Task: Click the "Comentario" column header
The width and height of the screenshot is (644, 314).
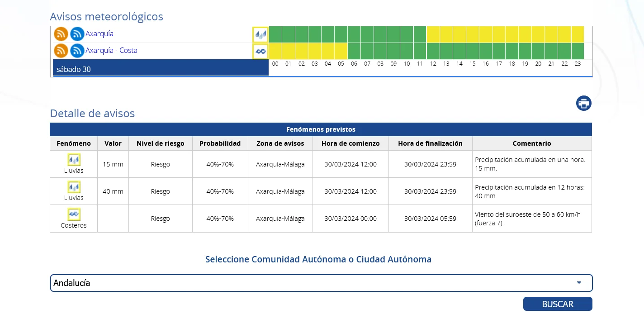Action: pyautogui.click(x=532, y=143)
